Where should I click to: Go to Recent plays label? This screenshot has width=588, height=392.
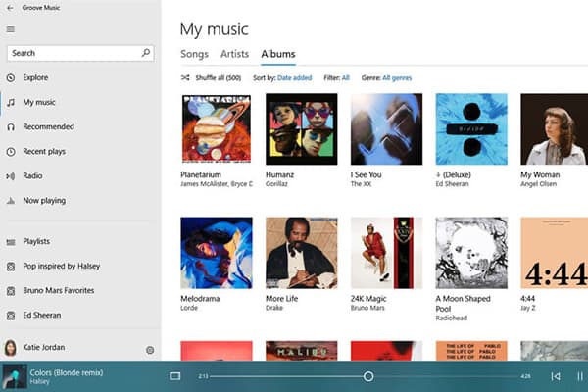[x=44, y=152]
